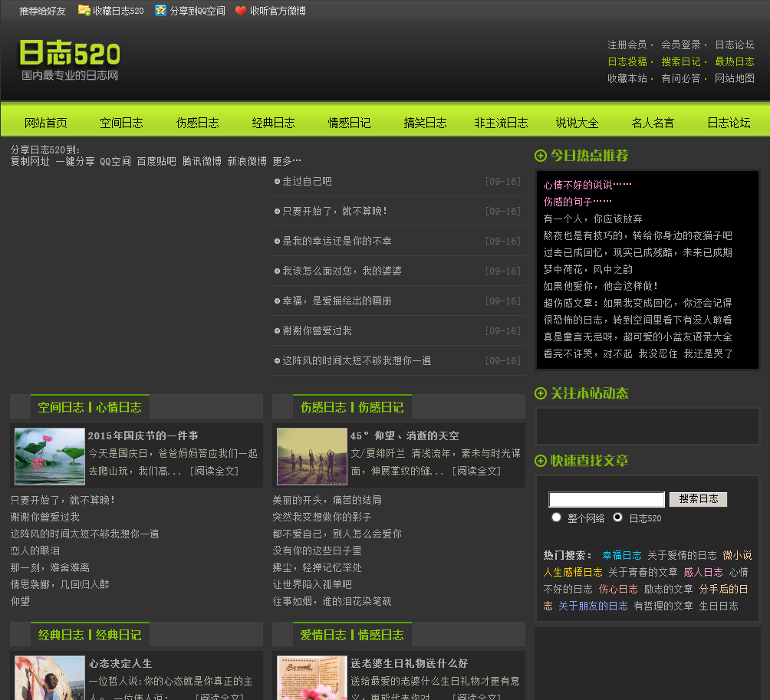770x700 pixels.
Task: Open the 情感日记 navigation item
Action: pyautogui.click(x=349, y=123)
